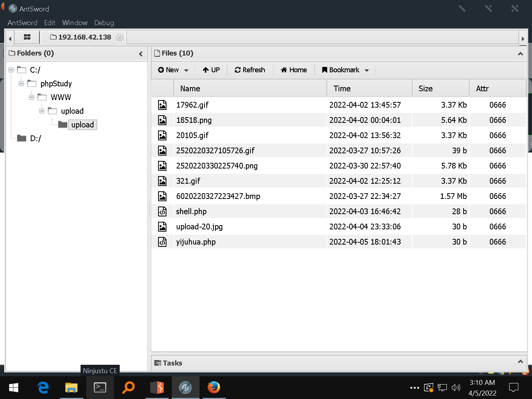Click the WWW folder icon in tree
Screen dimensions: 532x399
pyautogui.click(x=42, y=97)
